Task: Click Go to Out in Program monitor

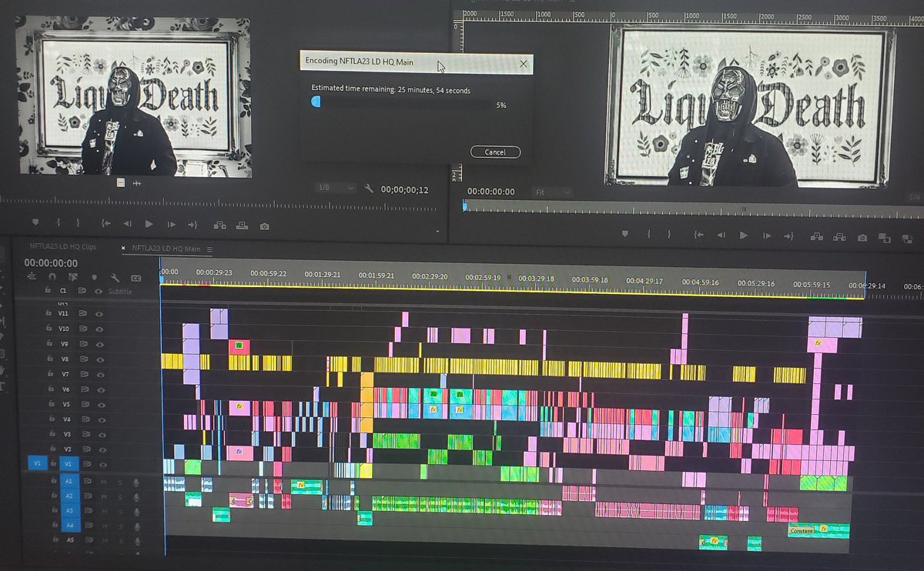Action: 788,236
